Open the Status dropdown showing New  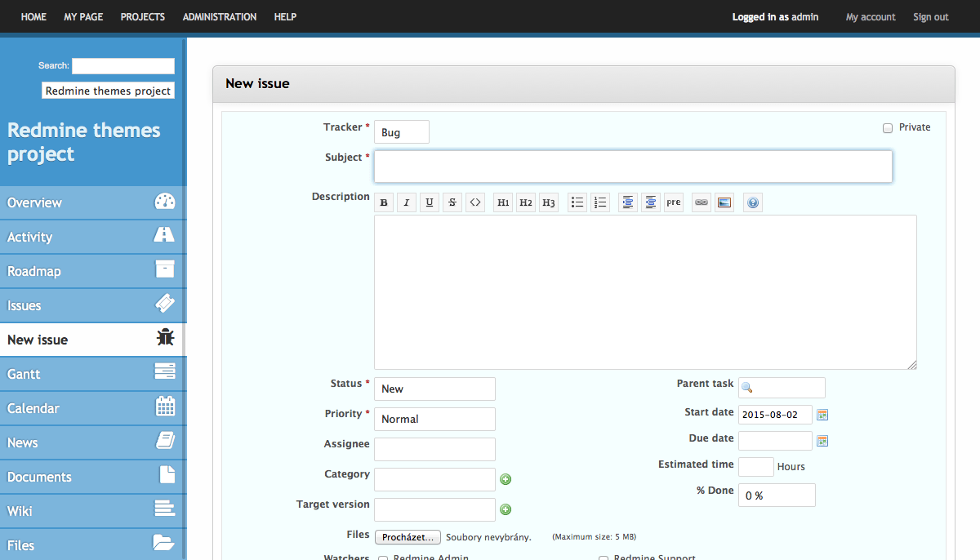pos(434,389)
